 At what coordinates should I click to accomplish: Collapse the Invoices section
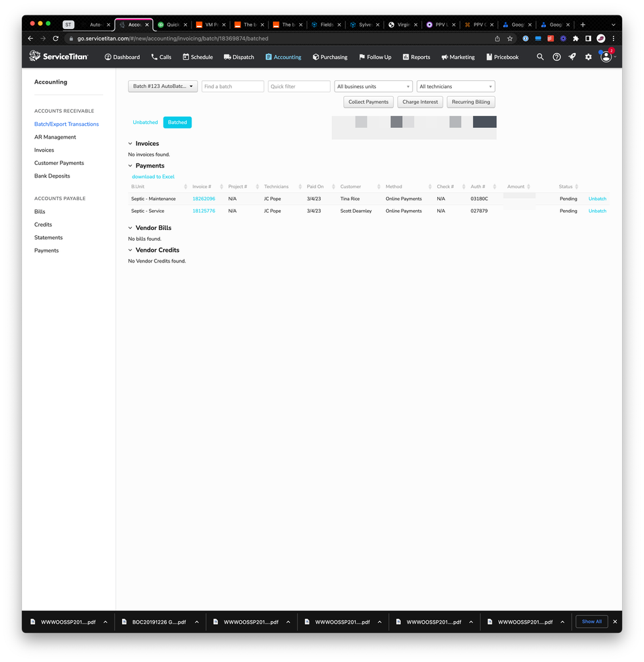pos(131,144)
